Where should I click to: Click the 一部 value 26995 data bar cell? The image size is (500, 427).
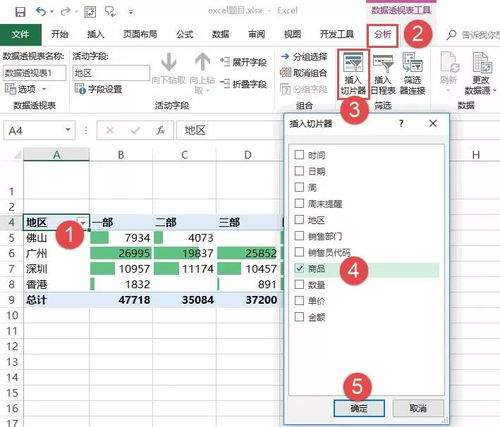121,253
